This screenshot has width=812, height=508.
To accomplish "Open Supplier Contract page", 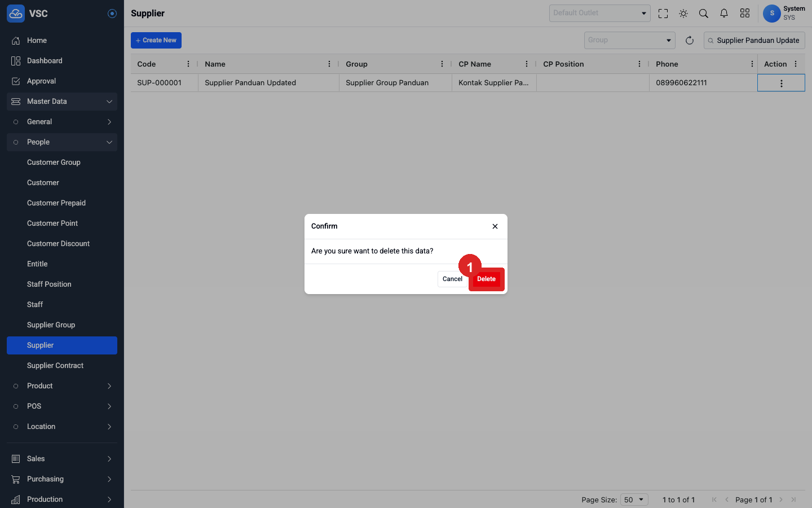I will pyautogui.click(x=62, y=366).
